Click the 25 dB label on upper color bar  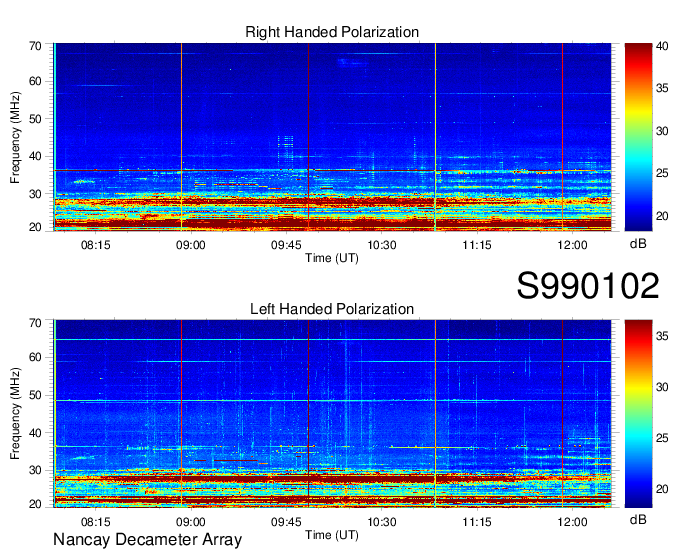662,173
